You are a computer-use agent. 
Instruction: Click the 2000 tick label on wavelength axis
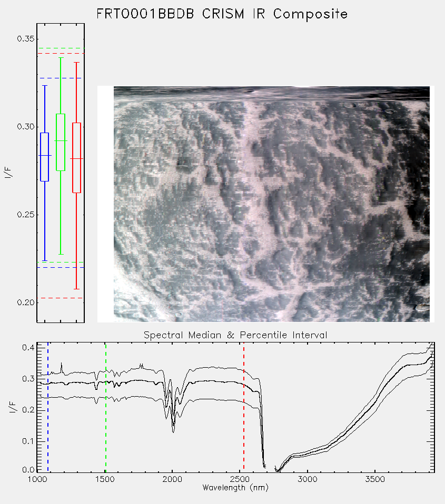click(x=172, y=479)
